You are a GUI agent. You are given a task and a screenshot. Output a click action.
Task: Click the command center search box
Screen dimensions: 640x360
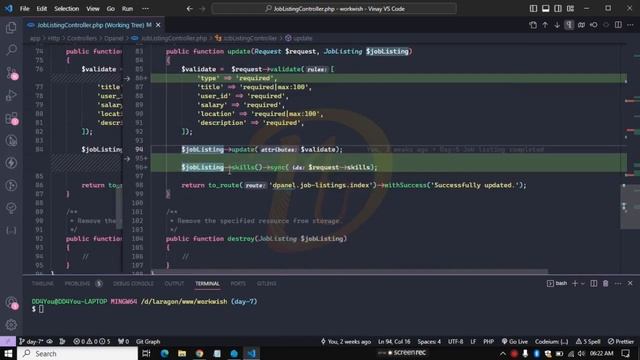point(334,9)
